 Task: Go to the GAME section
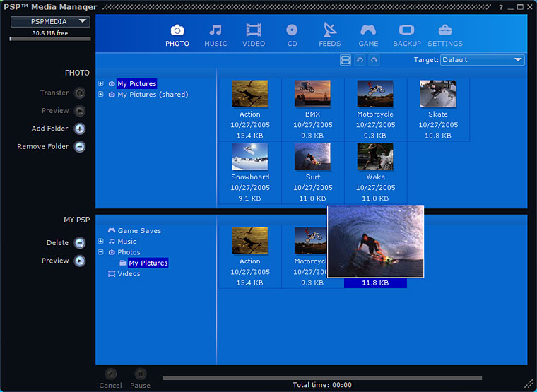368,30
